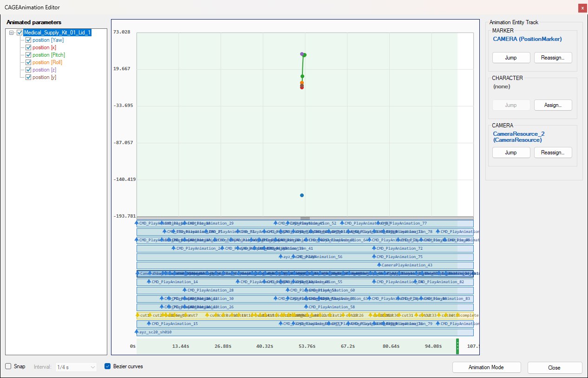
Task: Click the 53.76s tick on time ruler
Action: [306, 346]
